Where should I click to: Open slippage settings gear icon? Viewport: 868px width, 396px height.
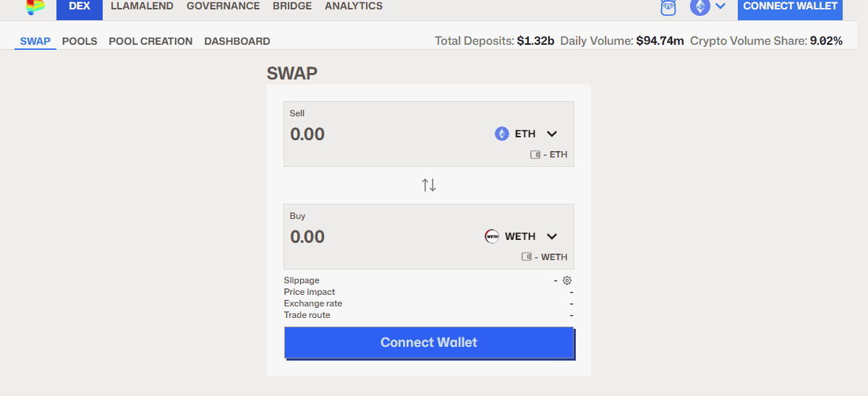[x=567, y=280]
